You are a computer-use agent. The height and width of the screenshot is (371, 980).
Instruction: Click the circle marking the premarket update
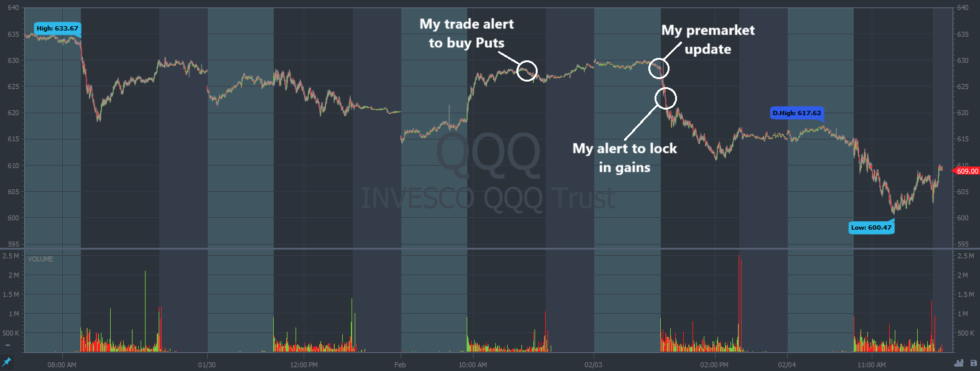click(x=658, y=68)
